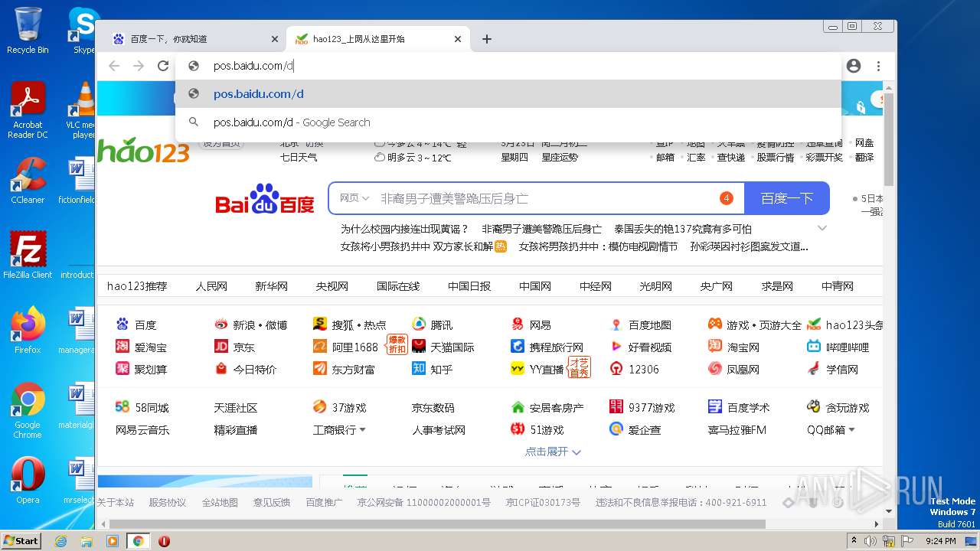Open 工商银行 dropdown arrow

click(362, 430)
